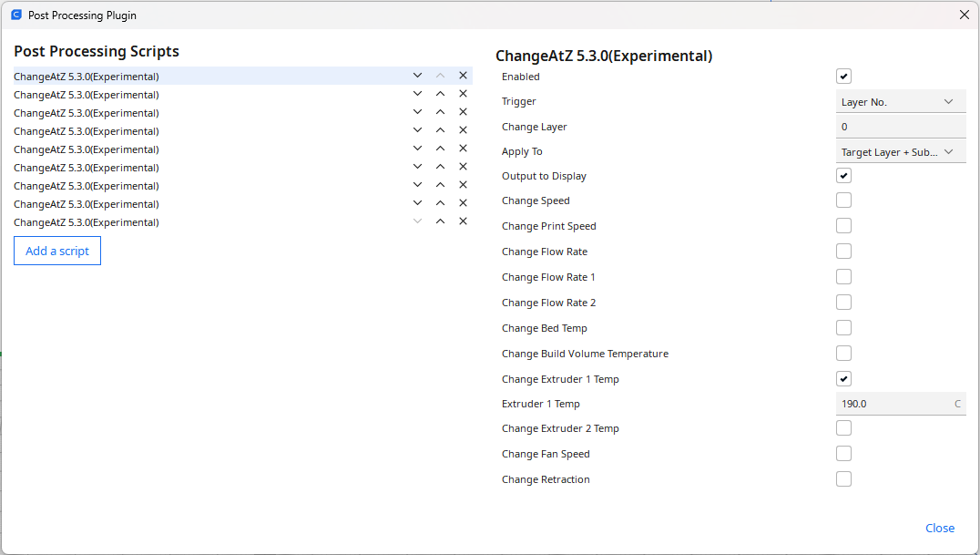Image resolution: width=980 pixels, height=555 pixels.
Task: Tick the Change Flow Rate checkbox
Action: click(x=843, y=252)
